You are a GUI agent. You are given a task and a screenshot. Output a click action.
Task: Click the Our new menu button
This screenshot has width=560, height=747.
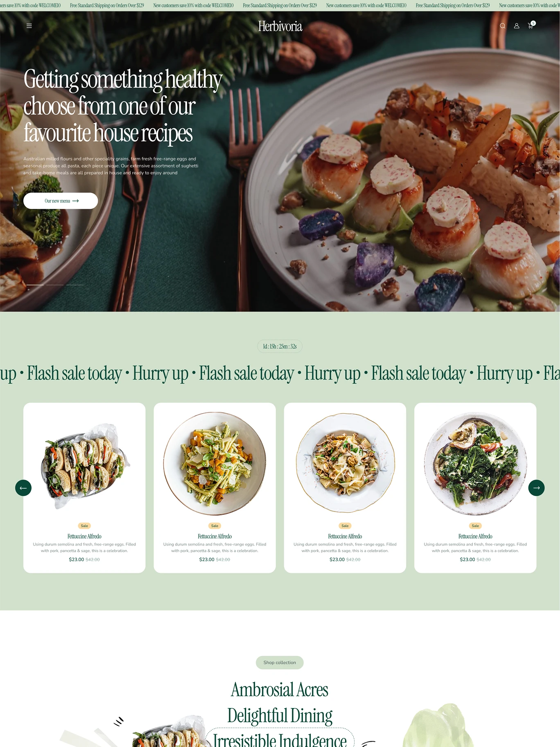61,201
